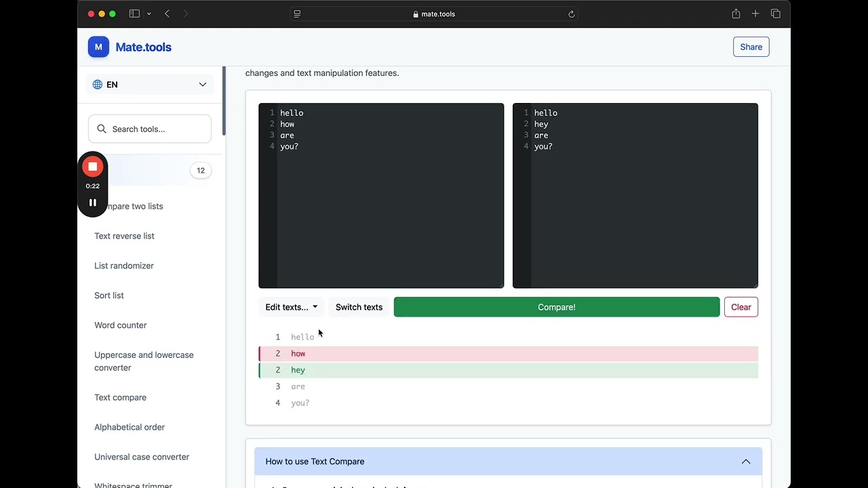
Task: Click the Mate.tools M logo icon
Action: 98,47
